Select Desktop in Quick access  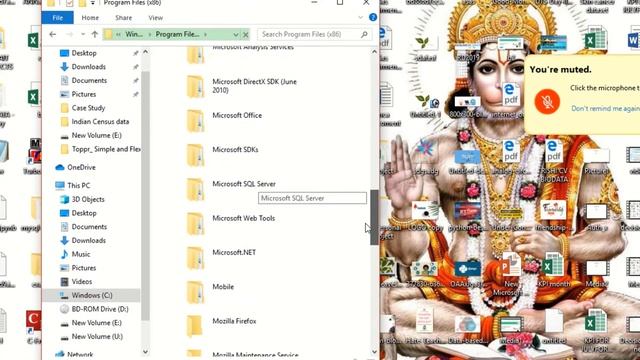pyautogui.click(x=84, y=53)
